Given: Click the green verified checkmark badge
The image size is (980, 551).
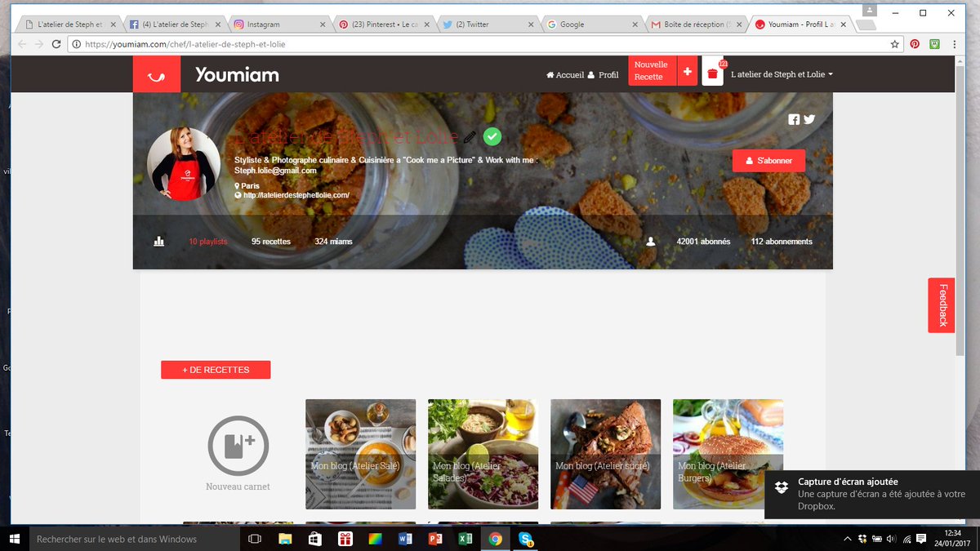Looking at the screenshot, I should [492, 136].
